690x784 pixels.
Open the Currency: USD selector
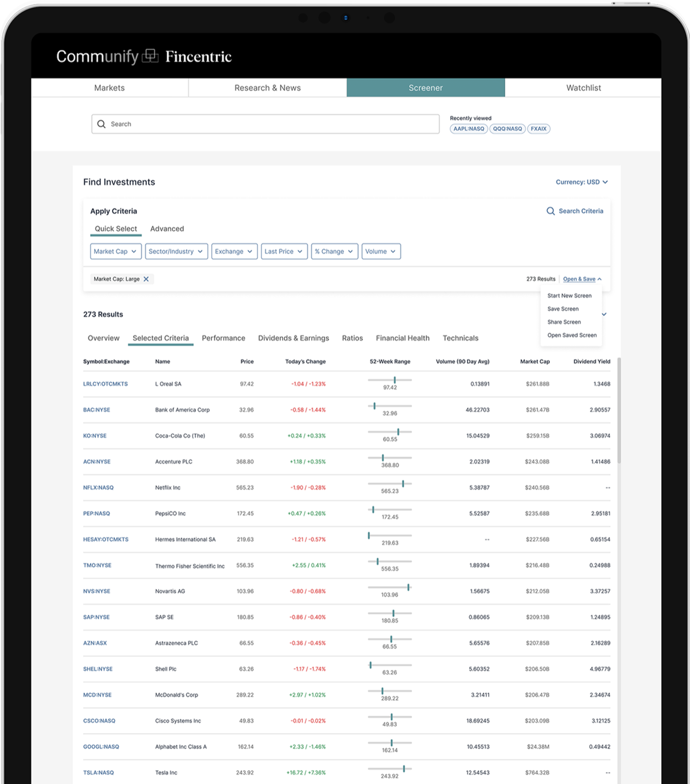point(582,182)
